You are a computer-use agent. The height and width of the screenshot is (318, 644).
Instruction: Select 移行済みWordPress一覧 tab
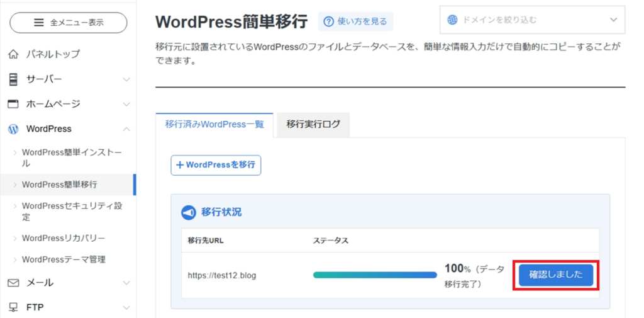click(x=214, y=124)
